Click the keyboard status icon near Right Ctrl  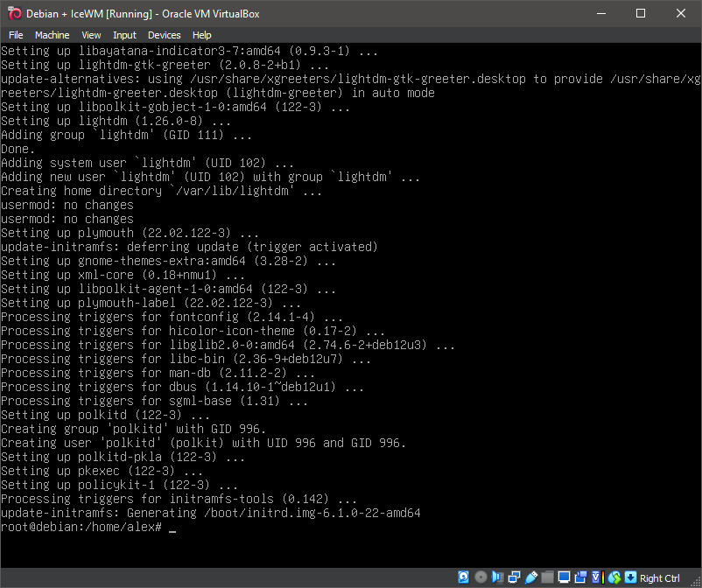pyautogui.click(x=630, y=577)
